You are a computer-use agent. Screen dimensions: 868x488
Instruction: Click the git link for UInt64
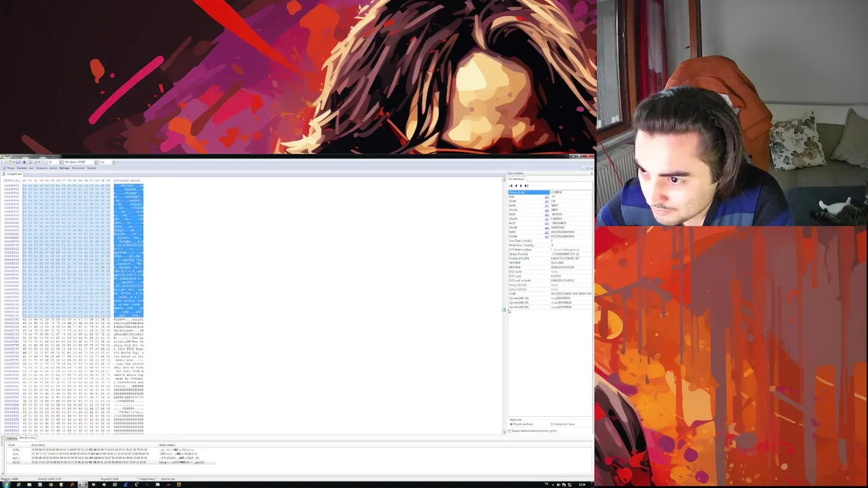click(547, 237)
